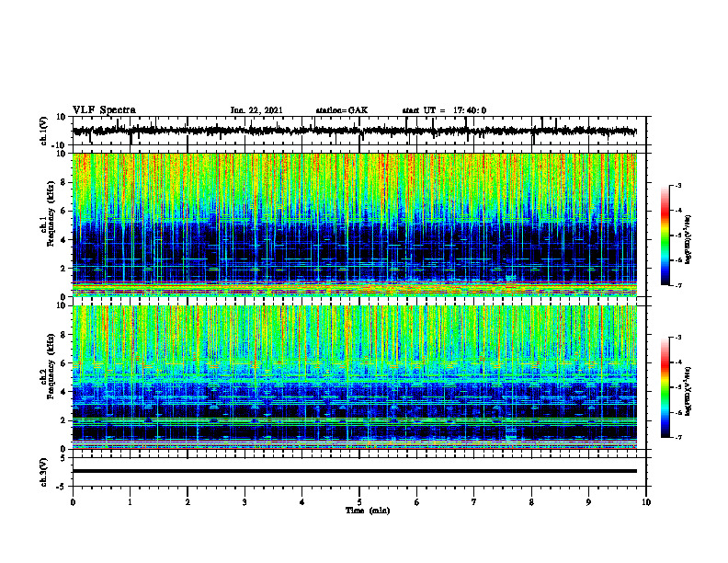Click the "-7" label on ch.1 color bar

point(678,285)
